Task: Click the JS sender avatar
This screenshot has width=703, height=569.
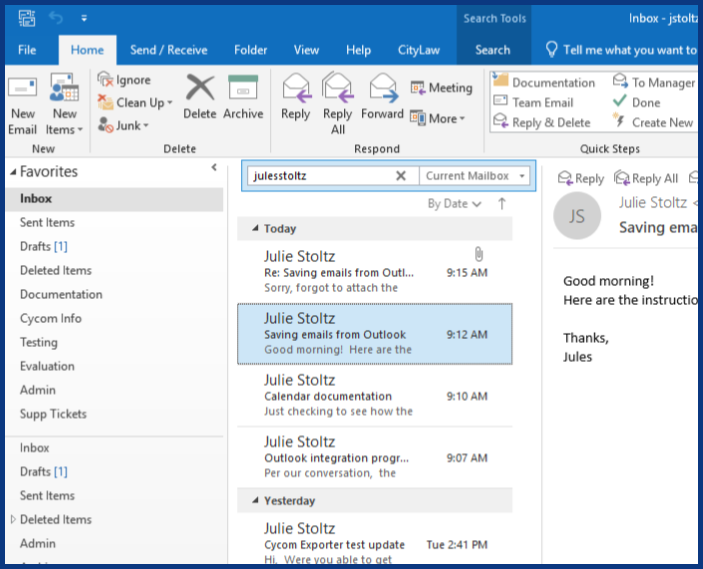Action: click(577, 216)
